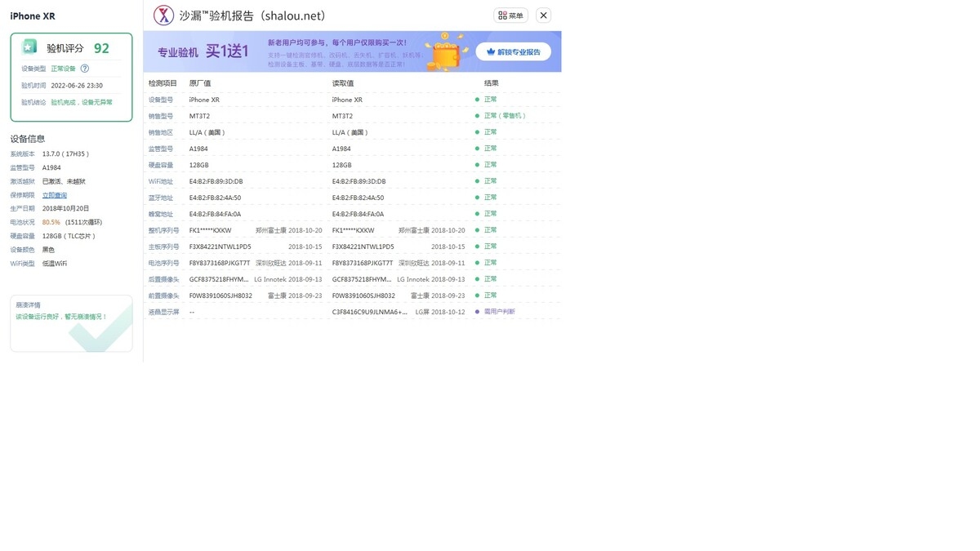Screen dimensions: 980x551
Task: Select the read front camera serial F0W8391060SJH8032
Action: coord(363,295)
